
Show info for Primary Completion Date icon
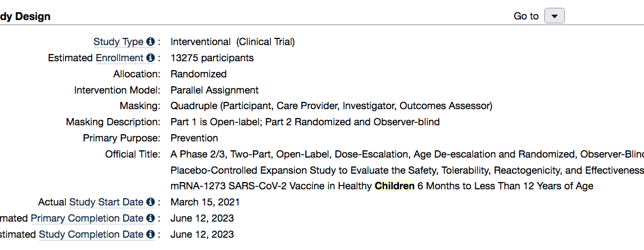pos(150,218)
